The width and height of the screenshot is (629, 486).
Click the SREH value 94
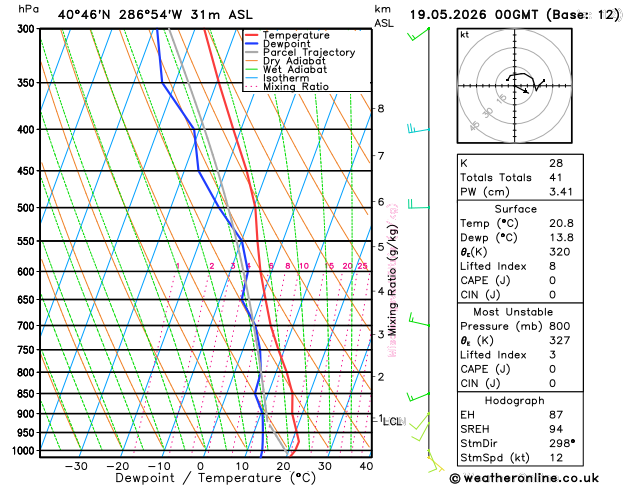(556, 429)
